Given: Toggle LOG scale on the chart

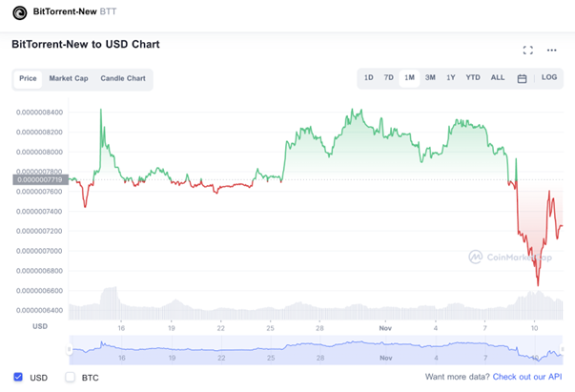Looking at the screenshot, I should (549, 78).
